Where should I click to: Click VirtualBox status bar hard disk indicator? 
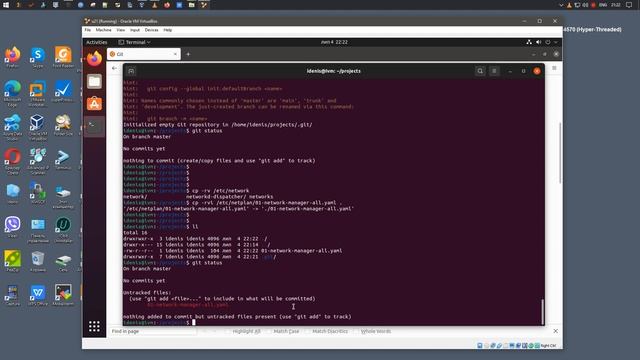pyautogui.click(x=480, y=346)
